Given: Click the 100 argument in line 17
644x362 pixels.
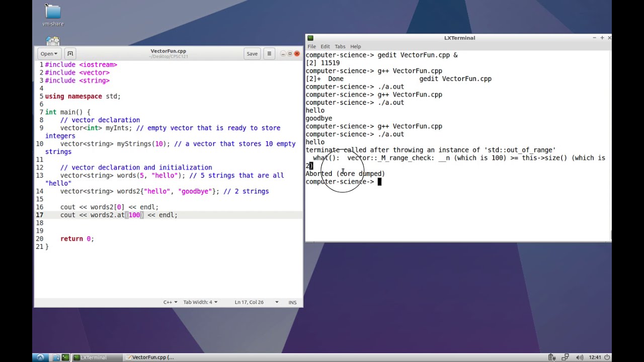Looking at the screenshot, I should [x=134, y=215].
